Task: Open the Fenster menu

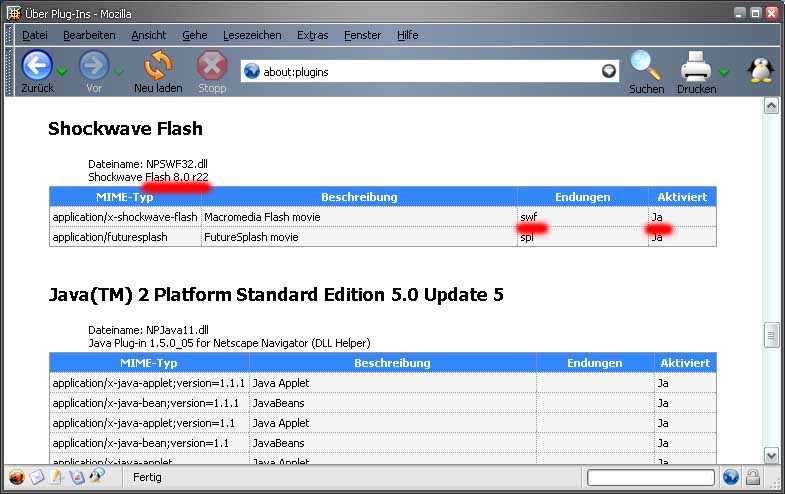Action: (x=362, y=35)
